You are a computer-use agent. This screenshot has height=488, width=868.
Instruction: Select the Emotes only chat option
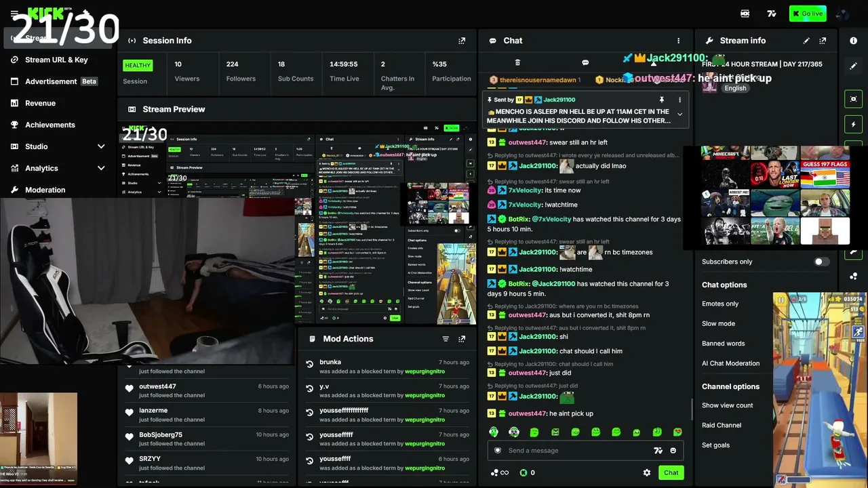[x=720, y=304]
